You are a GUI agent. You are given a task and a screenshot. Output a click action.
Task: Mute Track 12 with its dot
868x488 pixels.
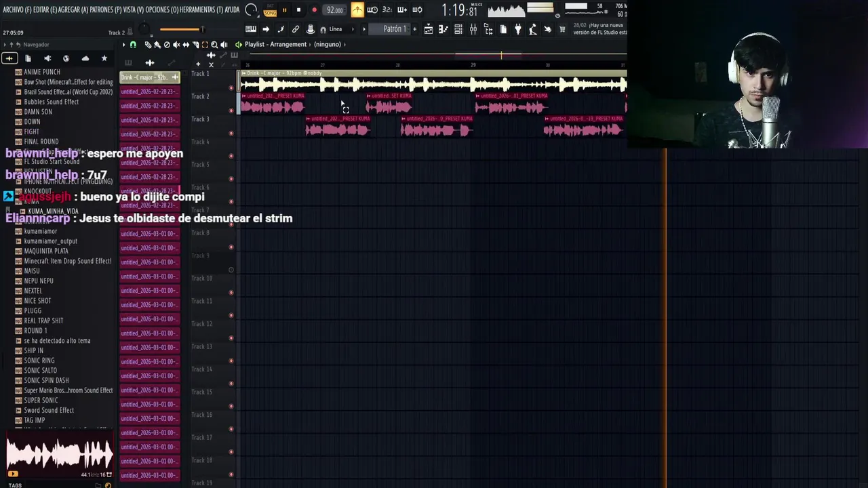coord(231,338)
